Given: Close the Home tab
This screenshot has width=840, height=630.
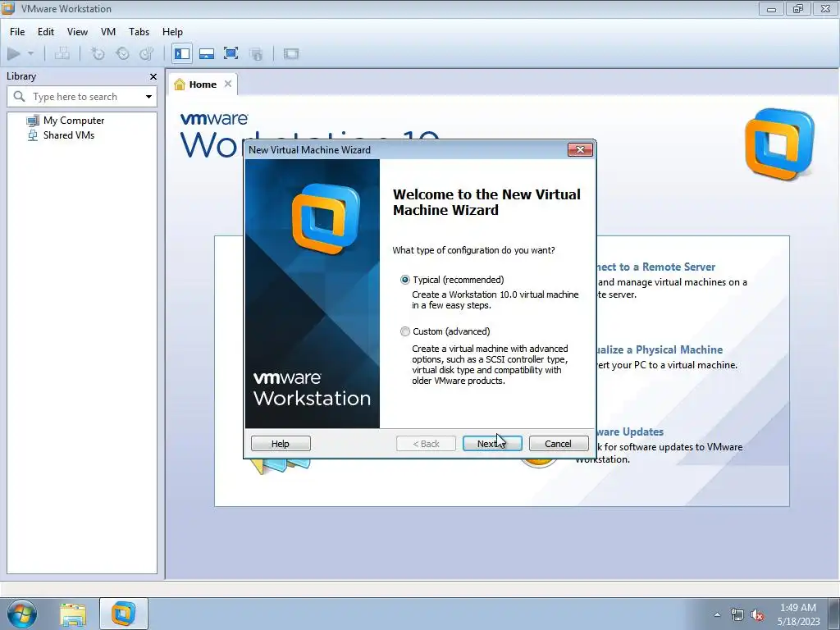Looking at the screenshot, I should 228,84.
